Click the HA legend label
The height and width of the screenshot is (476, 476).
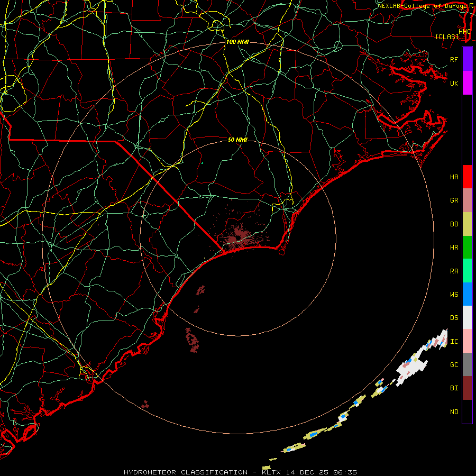[x=454, y=177]
